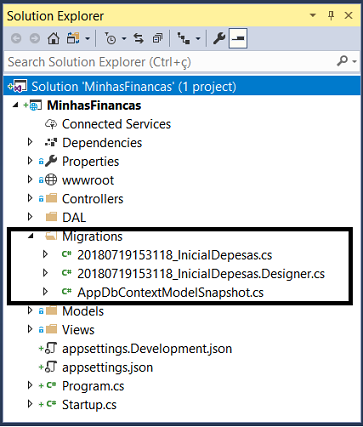Expand the Dependencies node
Image resolution: width=363 pixels, height=427 pixels.
[30, 142]
